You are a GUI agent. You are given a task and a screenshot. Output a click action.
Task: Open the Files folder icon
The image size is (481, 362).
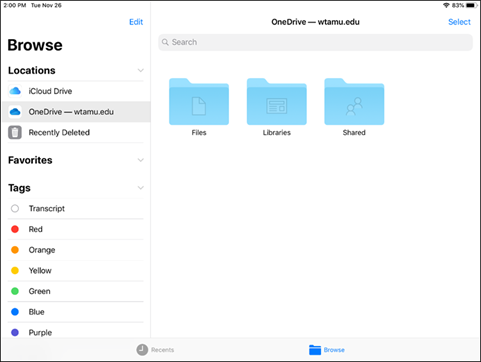pyautogui.click(x=199, y=102)
